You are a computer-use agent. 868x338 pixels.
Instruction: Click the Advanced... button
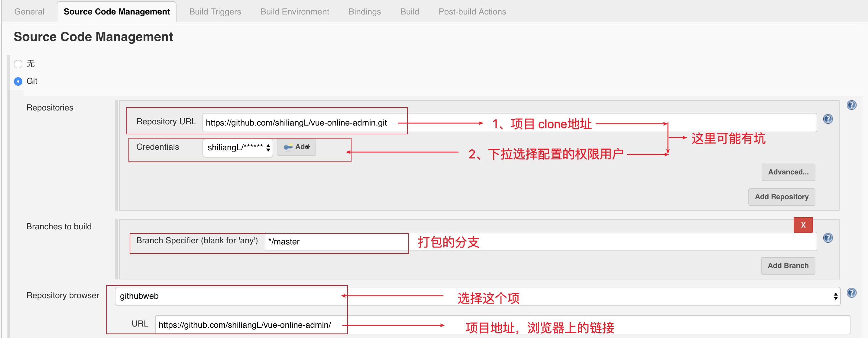(788, 172)
